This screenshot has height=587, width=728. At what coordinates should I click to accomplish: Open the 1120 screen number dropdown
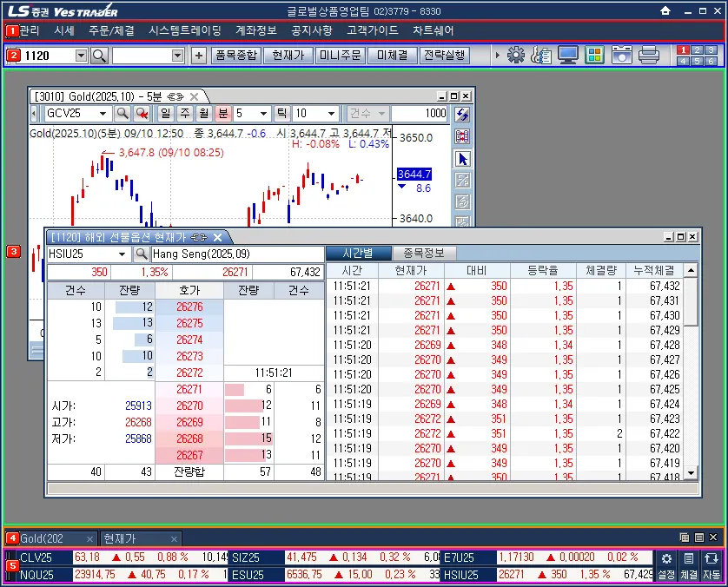(82, 56)
